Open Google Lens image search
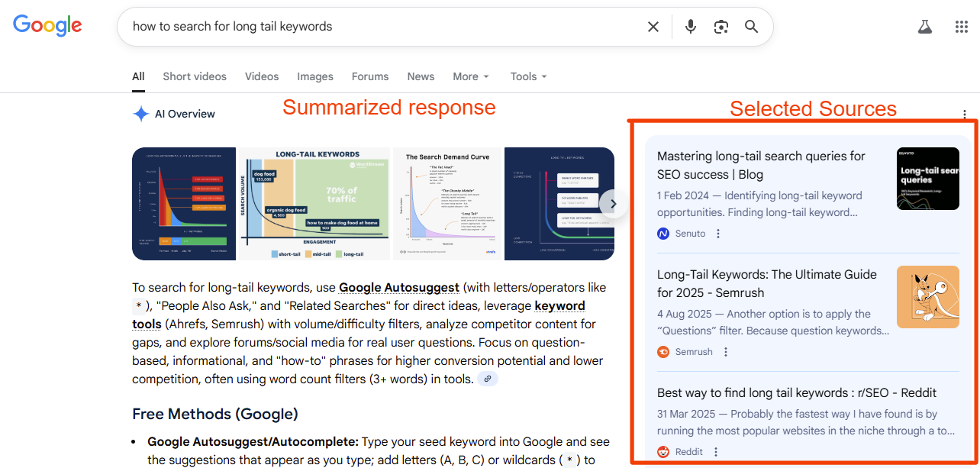 tap(720, 26)
